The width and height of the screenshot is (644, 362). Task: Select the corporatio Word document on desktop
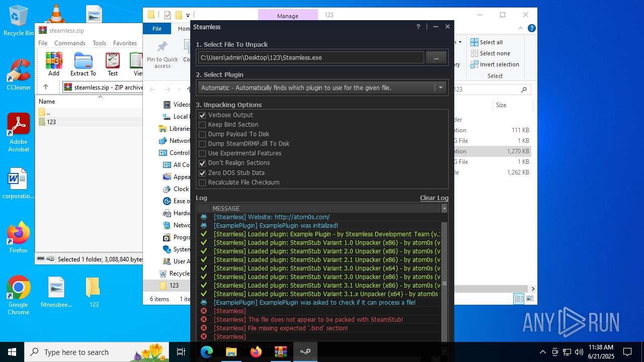[18, 184]
